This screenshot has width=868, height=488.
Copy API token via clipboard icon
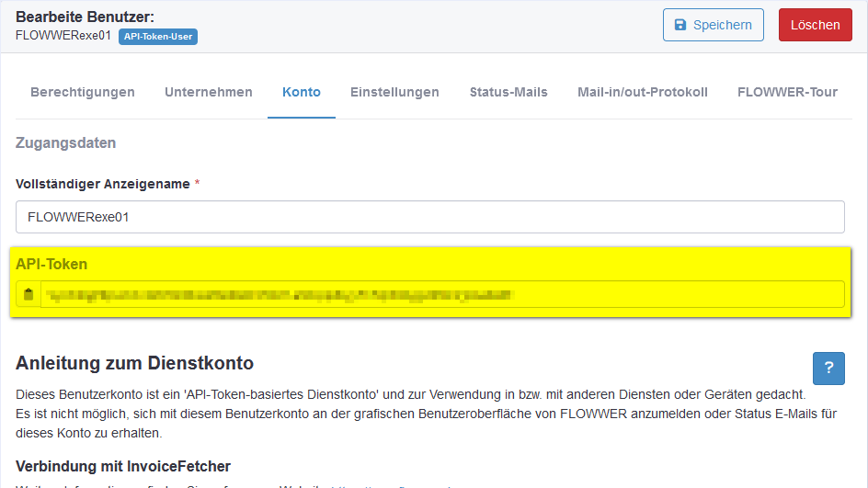29,294
